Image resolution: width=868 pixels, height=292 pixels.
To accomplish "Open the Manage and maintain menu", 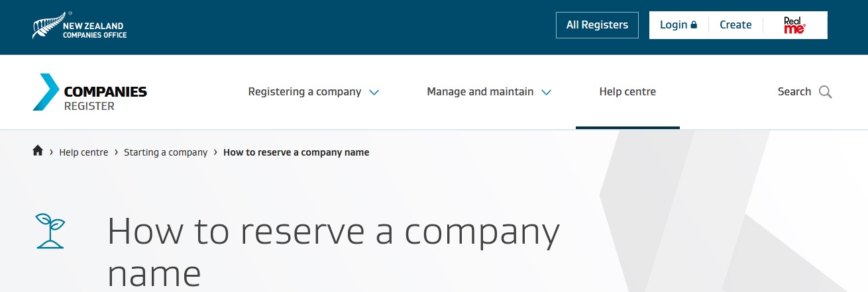I will [480, 92].
